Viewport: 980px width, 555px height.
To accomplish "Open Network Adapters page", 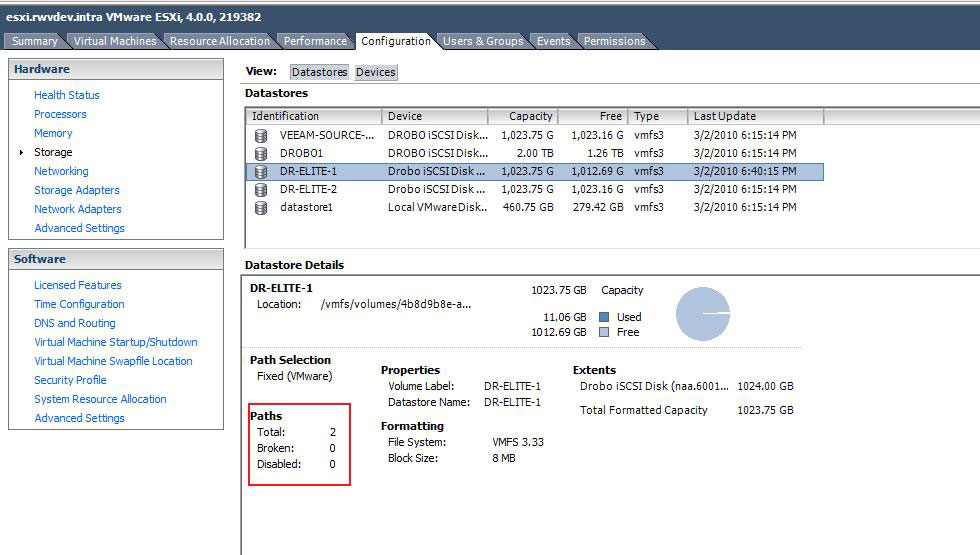I will 78,209.
